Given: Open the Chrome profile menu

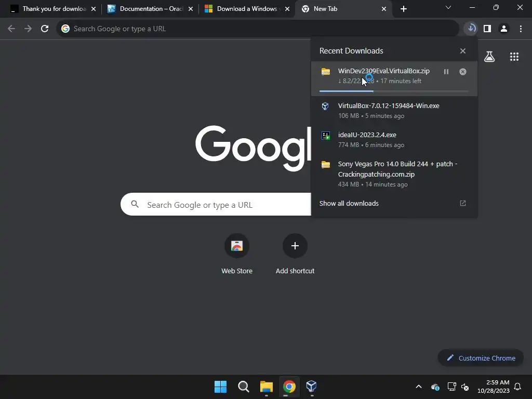Looking at the screenshot, I should click(x=504, y=29).
